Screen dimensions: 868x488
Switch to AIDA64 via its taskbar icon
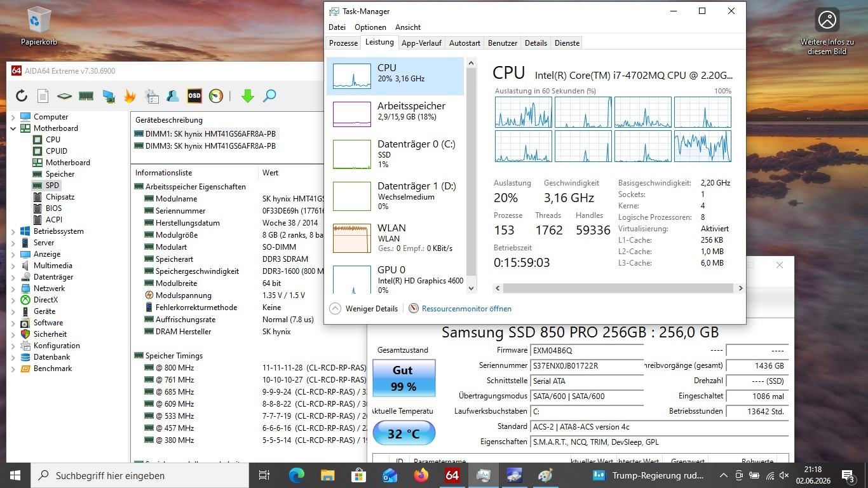pos(452,475)
